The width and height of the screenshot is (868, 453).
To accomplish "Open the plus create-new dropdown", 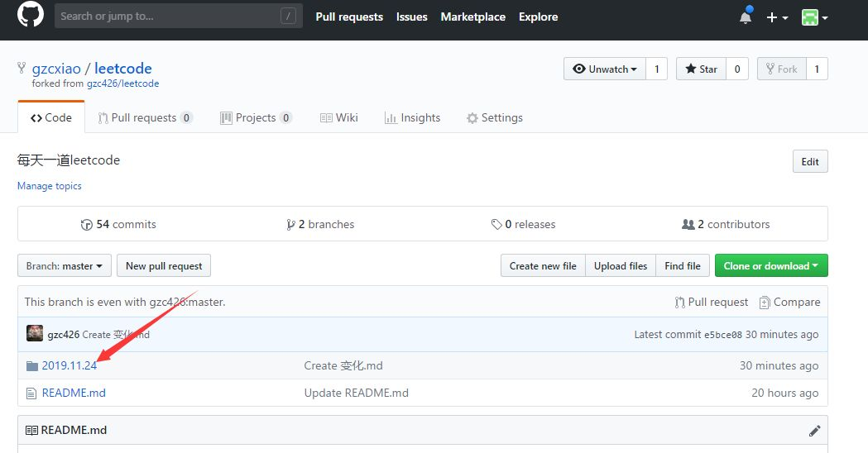I will [x=776, y=17].
